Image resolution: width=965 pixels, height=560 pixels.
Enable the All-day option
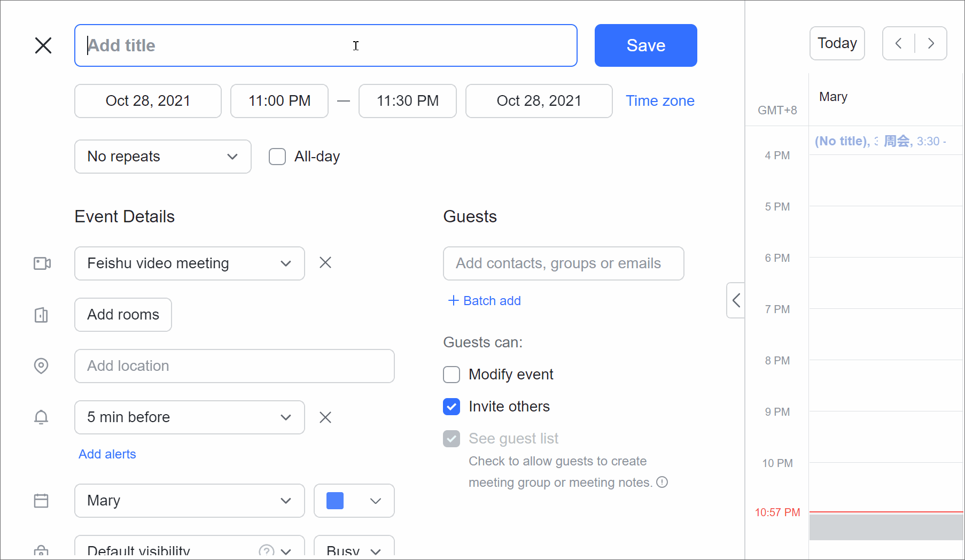(x=277, y=156)
